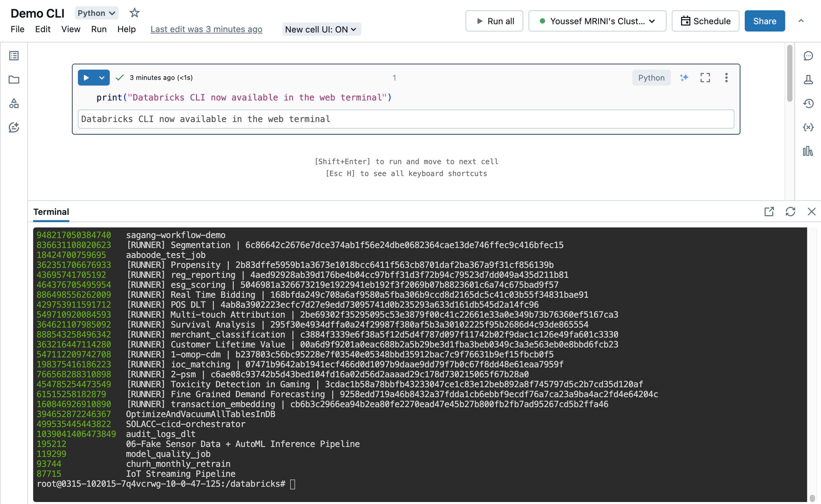The width and height of the screenshot is (821, 504).
Task: Expand the cell run options chevron
Action: 102,78
